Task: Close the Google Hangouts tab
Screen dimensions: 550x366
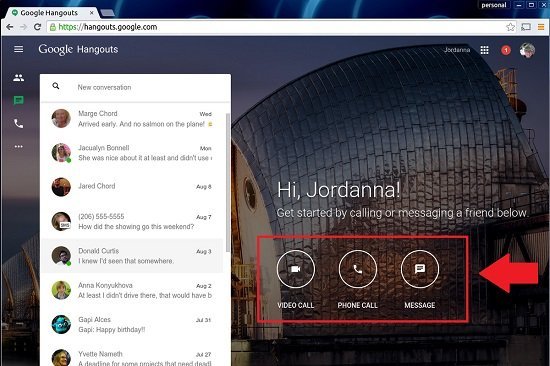Action: [x=92, y=13]
